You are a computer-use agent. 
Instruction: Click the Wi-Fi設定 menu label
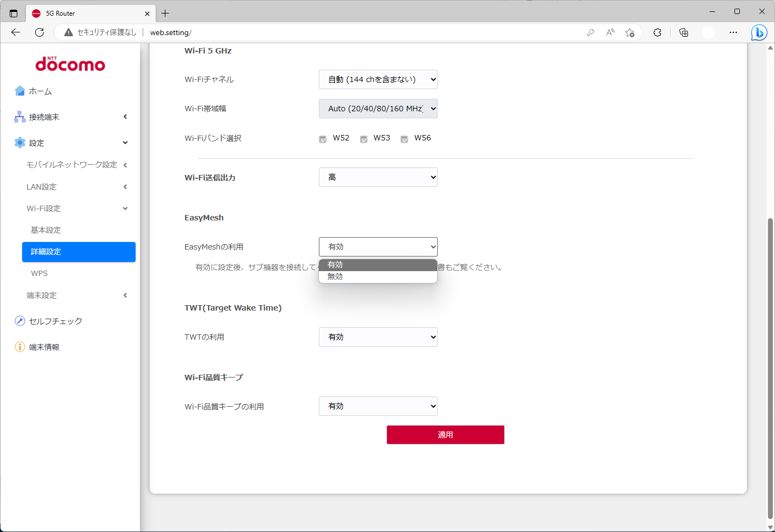[x=44, y=208]
